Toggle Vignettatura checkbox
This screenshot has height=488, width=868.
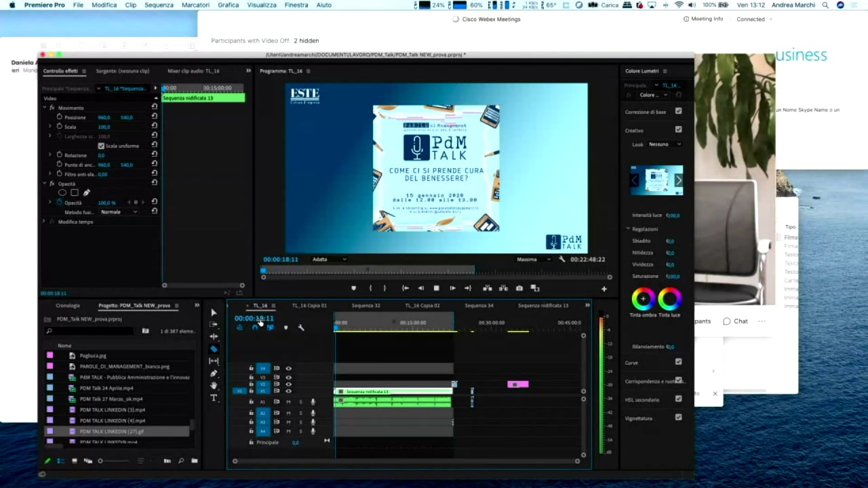678,418
